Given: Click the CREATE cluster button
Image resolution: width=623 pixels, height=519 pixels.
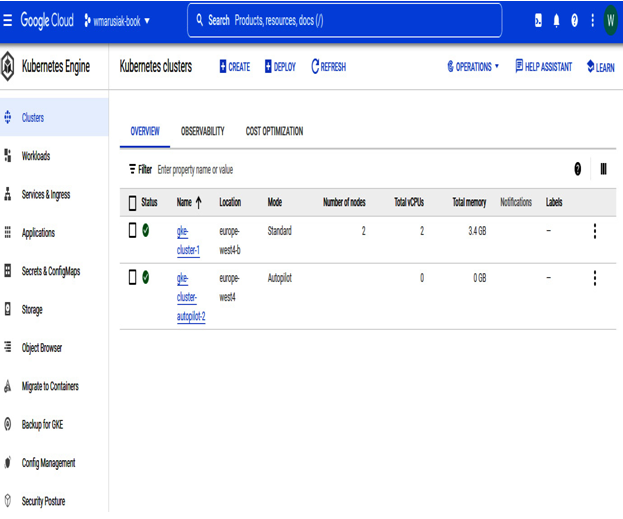Looking at the screenshot, I should 235,66.
